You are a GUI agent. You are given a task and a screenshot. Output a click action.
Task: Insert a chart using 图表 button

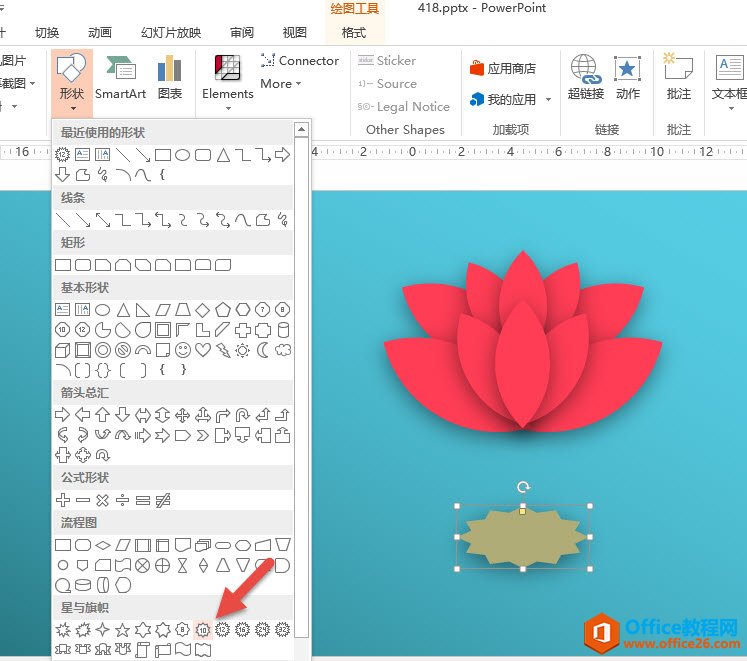tap(170, 78)
